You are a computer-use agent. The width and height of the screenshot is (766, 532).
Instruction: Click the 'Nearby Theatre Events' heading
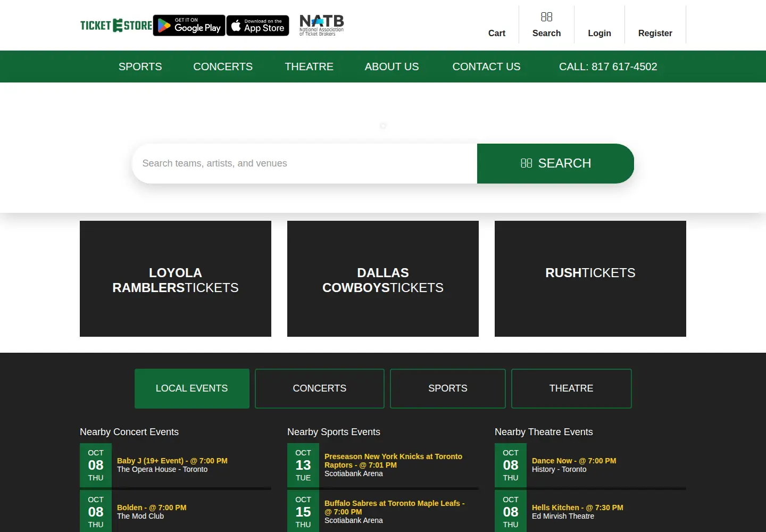[544, 432]
